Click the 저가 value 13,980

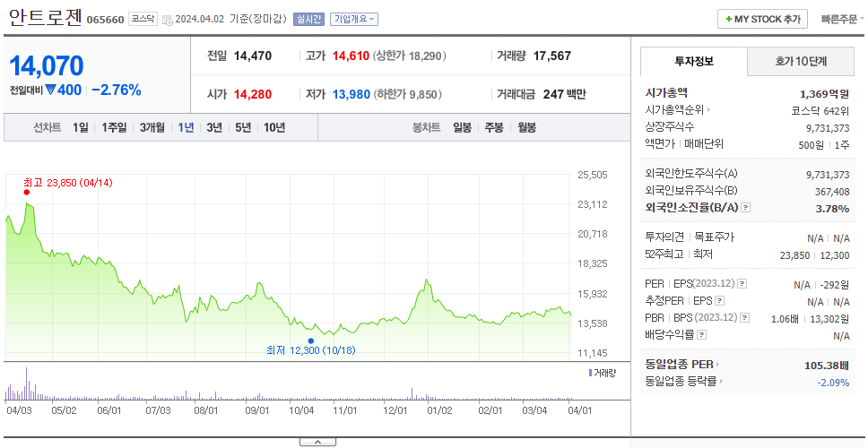tap(351, 95)
